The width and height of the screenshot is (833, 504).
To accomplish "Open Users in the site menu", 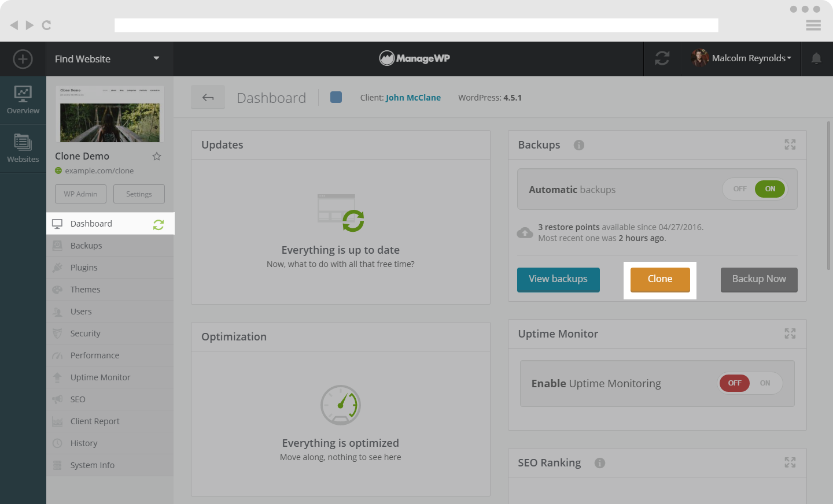I will coord(110,312).
